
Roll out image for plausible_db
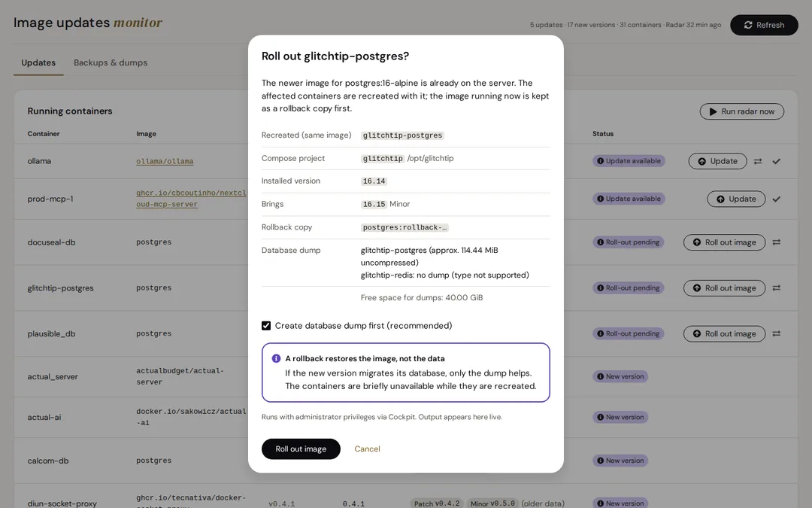coord(724,334)
